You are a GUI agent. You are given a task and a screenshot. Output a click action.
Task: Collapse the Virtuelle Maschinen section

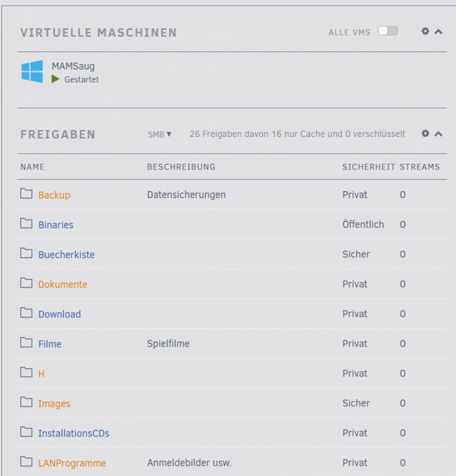pos(438,32)
